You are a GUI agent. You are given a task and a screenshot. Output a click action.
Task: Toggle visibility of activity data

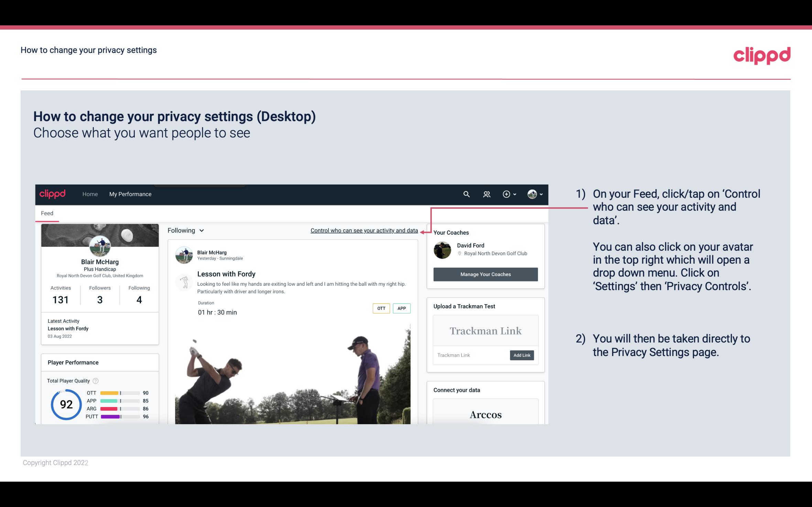click(364, 230)
